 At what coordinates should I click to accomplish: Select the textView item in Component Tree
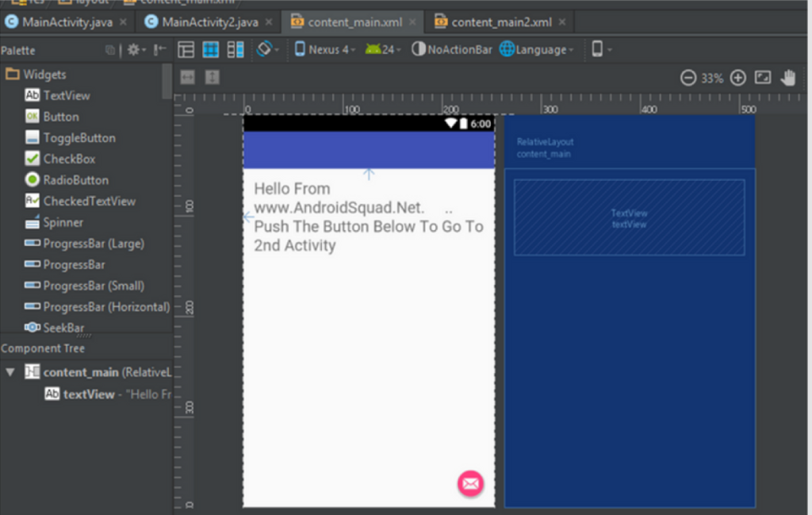tap(89, 394)
